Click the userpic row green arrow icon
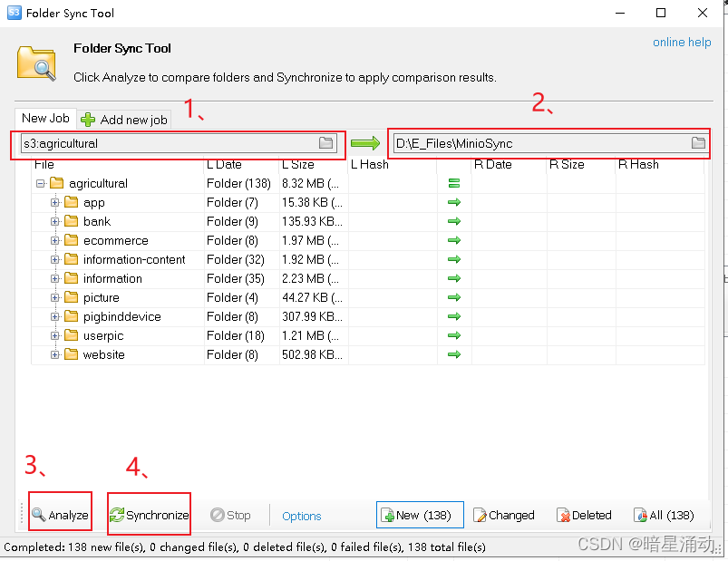 click(454, 335)
